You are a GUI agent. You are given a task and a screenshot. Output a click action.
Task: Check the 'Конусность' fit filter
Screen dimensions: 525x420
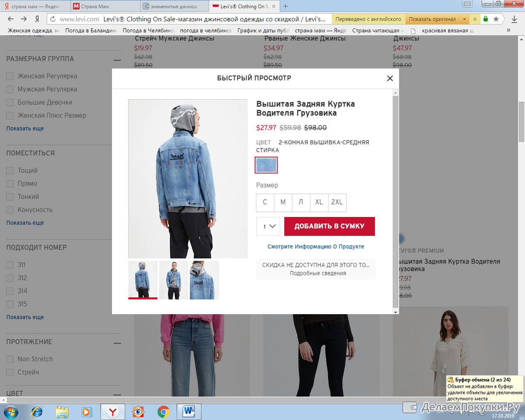click(10, 210)
